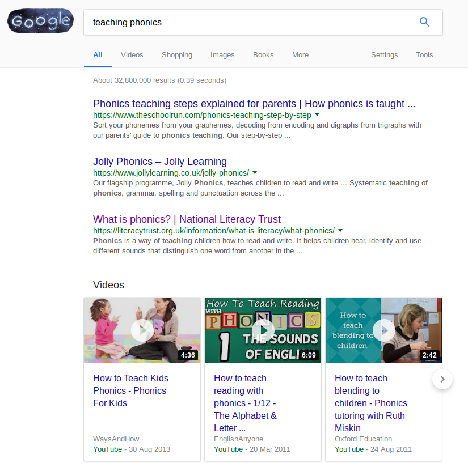468x476 pixels.
Task: Click the 'About 32,800,000 results' text
Action: coord(159,80)
